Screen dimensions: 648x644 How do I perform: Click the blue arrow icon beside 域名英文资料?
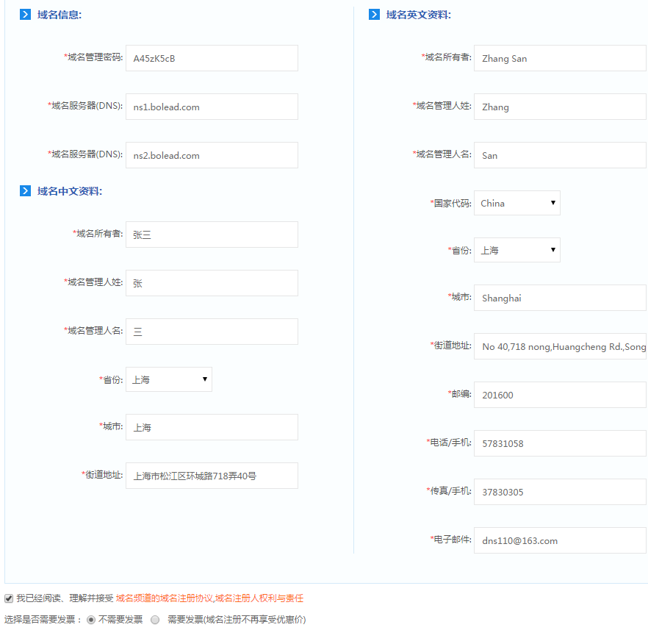[x=374, y=14]
